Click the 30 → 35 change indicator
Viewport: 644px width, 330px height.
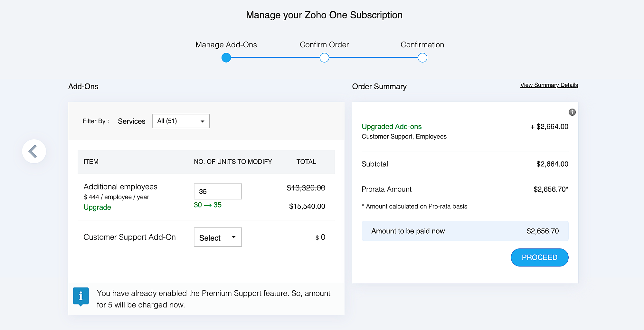(208, 205)
